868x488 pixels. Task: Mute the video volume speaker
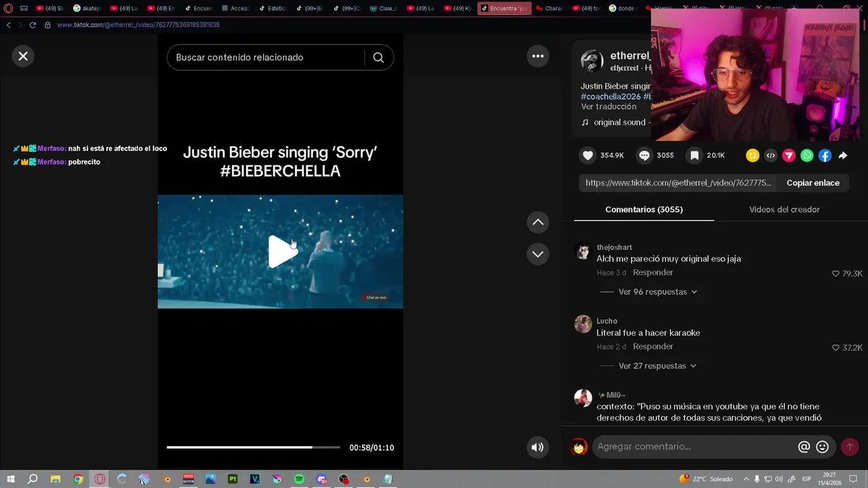point(538,447)
